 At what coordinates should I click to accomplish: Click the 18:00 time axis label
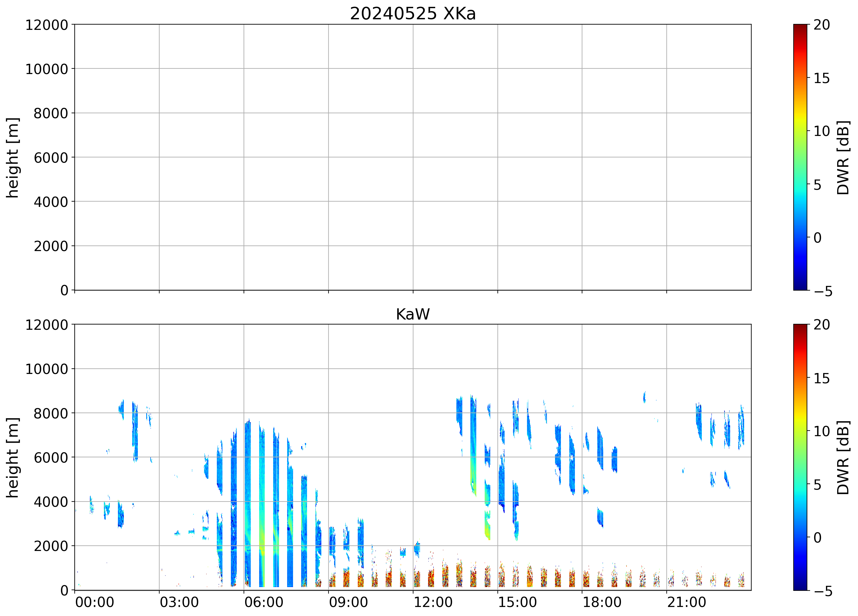pyautogui.click(x=602, y=602)
